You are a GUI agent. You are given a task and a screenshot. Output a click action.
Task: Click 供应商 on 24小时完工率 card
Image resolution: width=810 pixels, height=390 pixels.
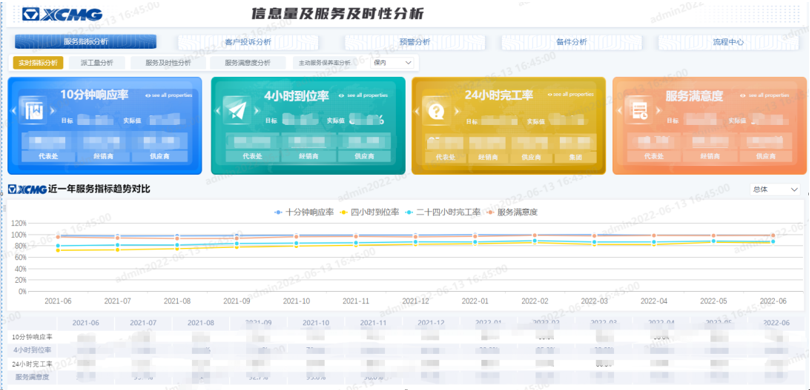531,158
